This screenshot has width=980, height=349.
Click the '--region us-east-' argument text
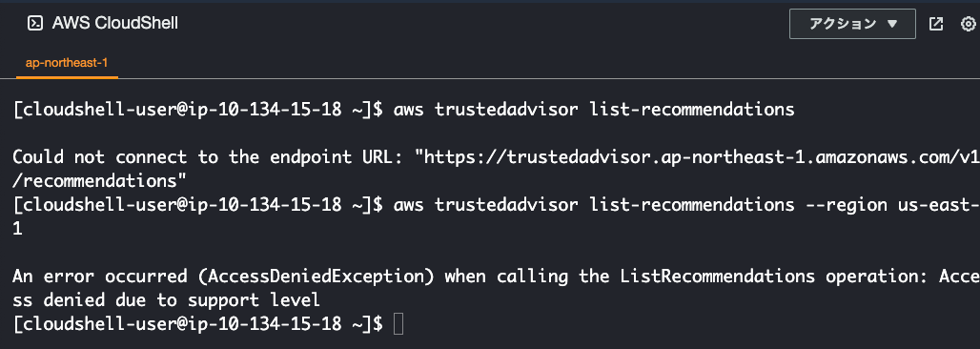pos(888,204)
